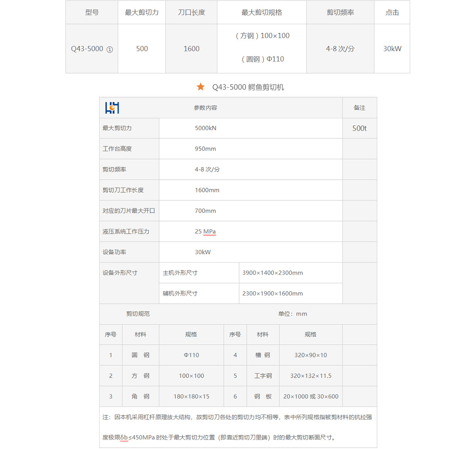Click the circled number 1 icon beside Q43-5000

pos(110,50)
